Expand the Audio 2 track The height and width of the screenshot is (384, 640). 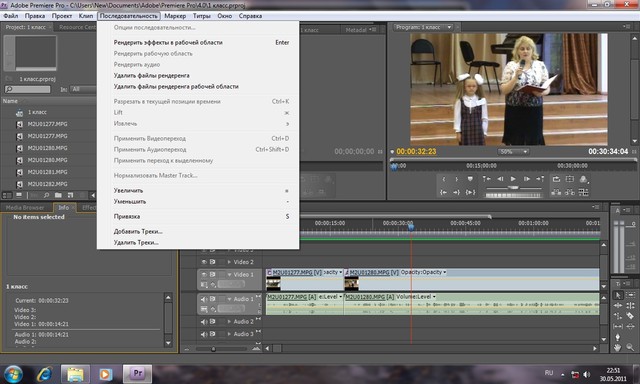[229, 322]
